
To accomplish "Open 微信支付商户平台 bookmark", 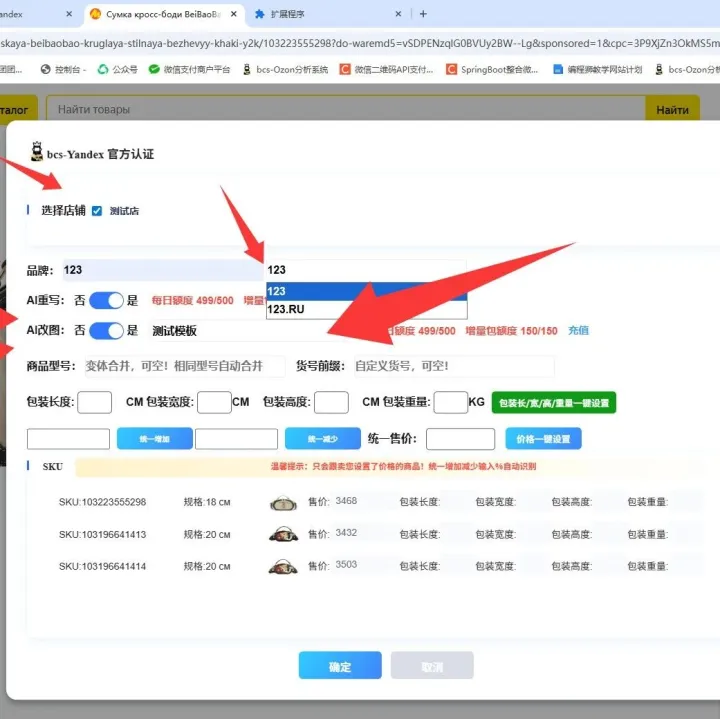I will pyautogui.click(x=189, y=69).
